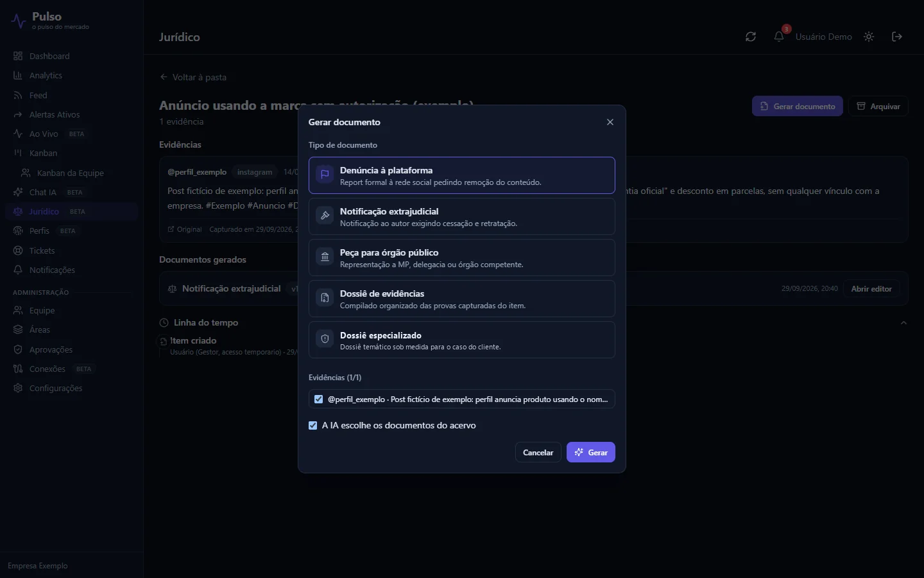This screenshot has width=924, height=578.
Task: Click the Equipe people icon
Action: (x=18, y=310)
